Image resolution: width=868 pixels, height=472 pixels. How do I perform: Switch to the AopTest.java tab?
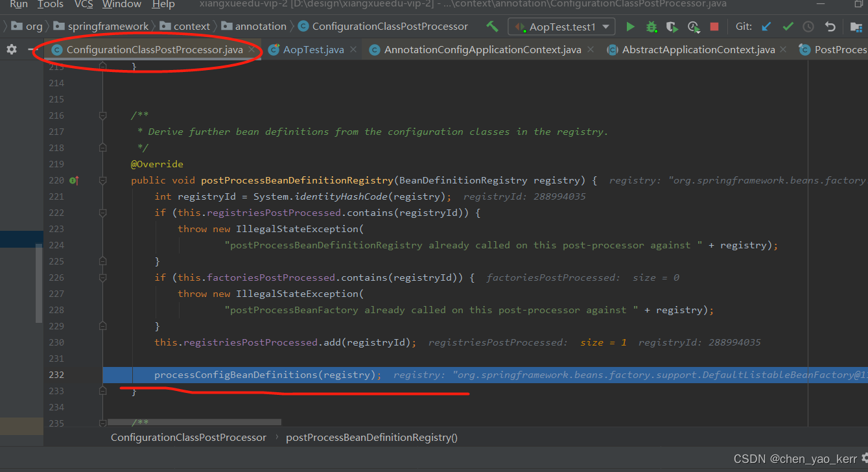point(313,50)
